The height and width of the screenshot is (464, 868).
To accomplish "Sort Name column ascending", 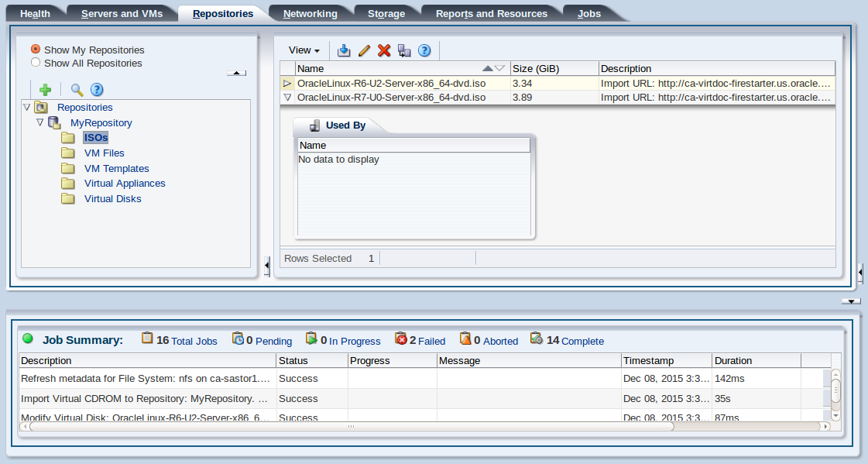I will click(487, 69).
